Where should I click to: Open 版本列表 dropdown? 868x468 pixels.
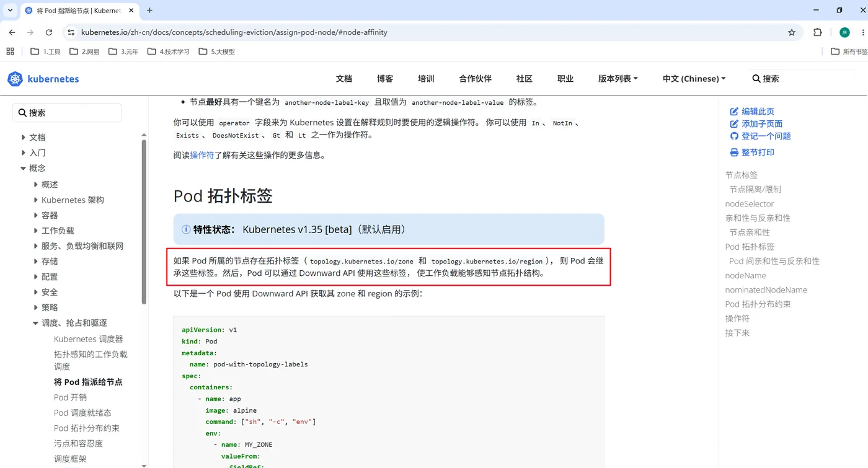618,79
